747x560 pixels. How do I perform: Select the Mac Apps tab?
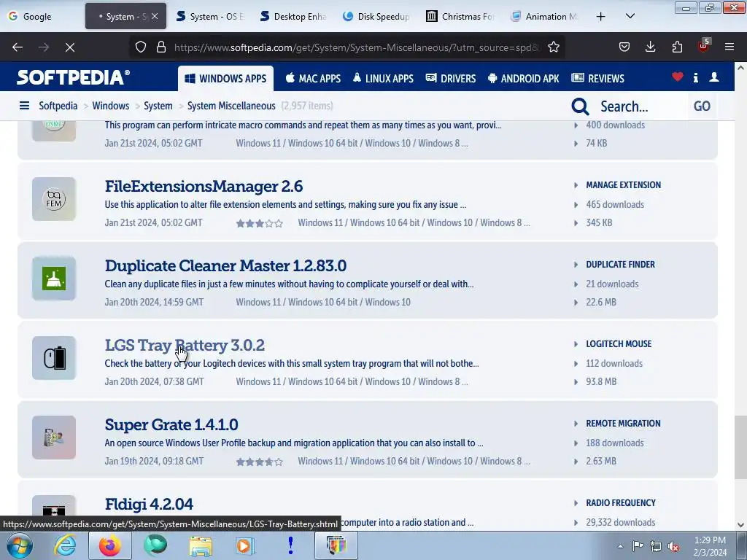point(313,79)
